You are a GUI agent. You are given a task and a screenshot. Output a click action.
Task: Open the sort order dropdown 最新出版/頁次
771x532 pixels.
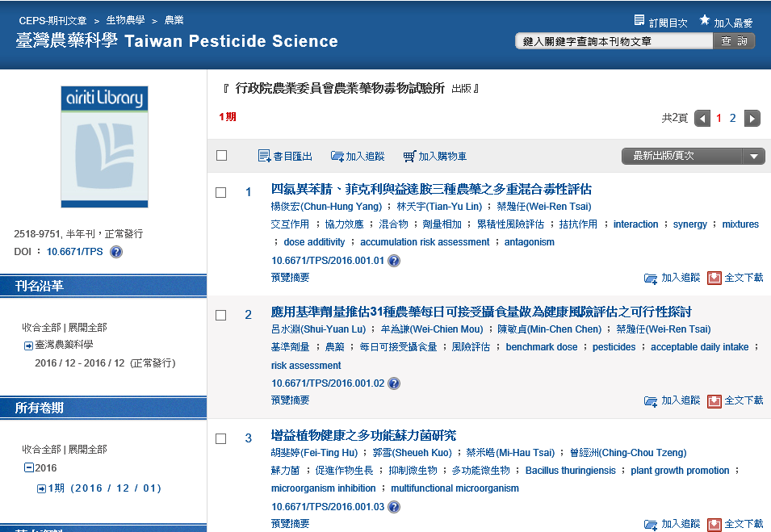693,157
